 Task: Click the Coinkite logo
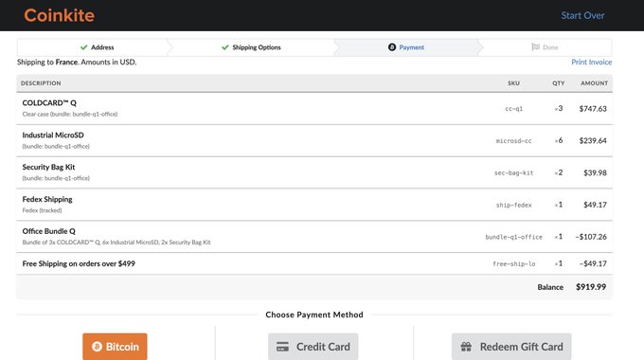(59, 15)
